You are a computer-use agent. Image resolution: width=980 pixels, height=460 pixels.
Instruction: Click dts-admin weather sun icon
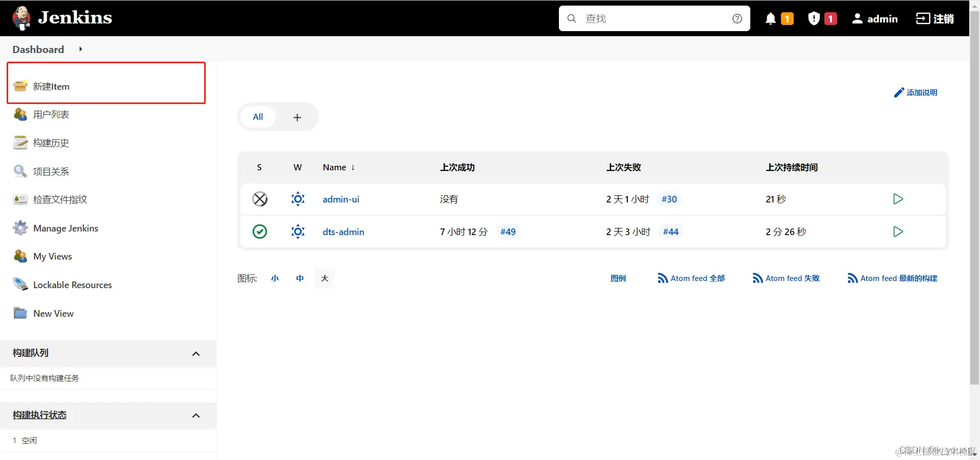click(298, 232)
